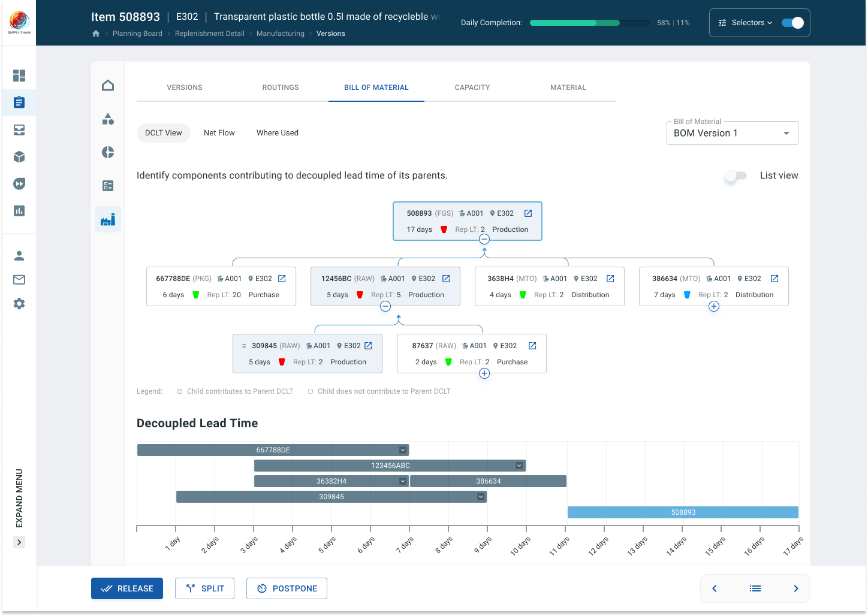Go to Planning Board breadcrumb

[x=137, y=34]
